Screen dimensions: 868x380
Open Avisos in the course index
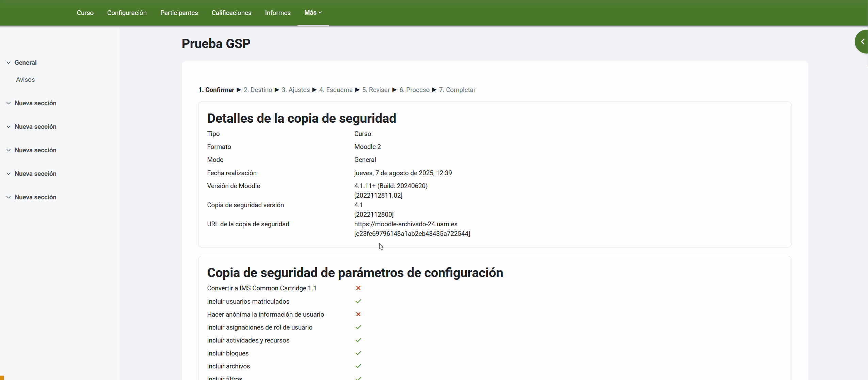[x=25, y=80]
